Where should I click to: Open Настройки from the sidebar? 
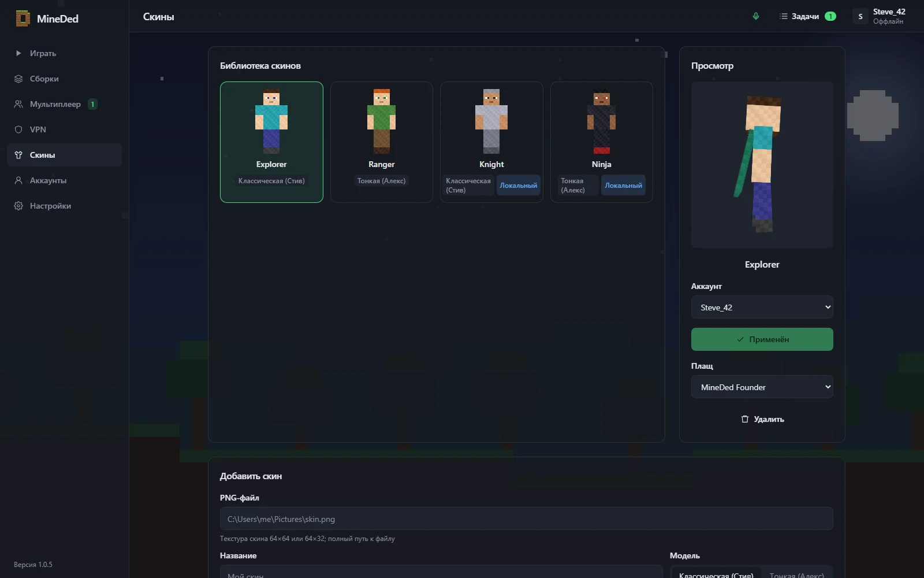pos(64,206)
